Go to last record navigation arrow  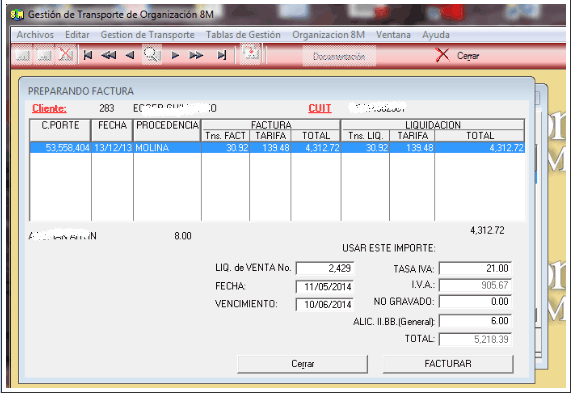point(221,55)
